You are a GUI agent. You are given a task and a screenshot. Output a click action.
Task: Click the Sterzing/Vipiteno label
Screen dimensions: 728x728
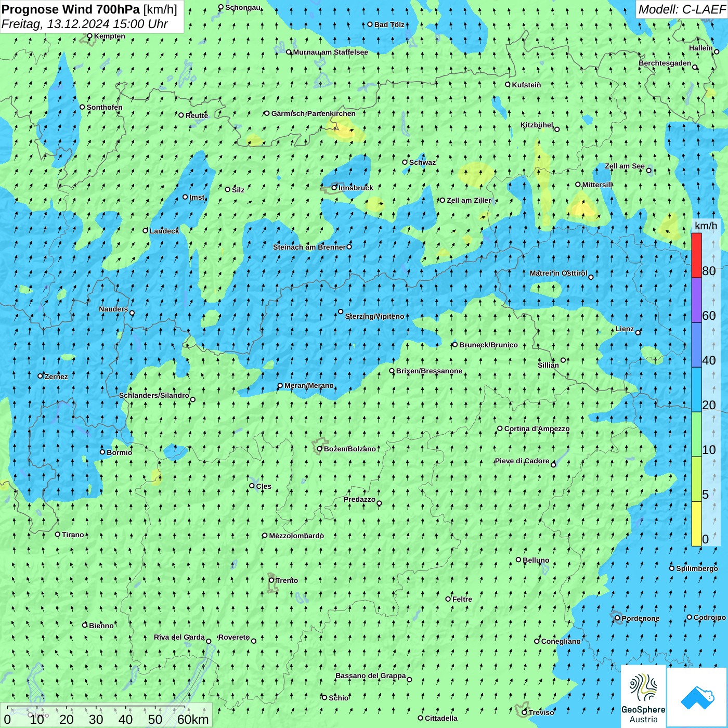click(x=374, y=316)
